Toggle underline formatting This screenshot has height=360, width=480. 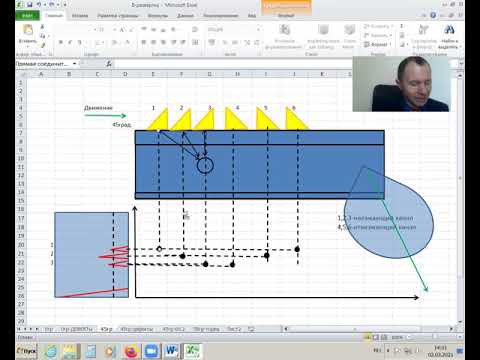click(x=79, y=42)
